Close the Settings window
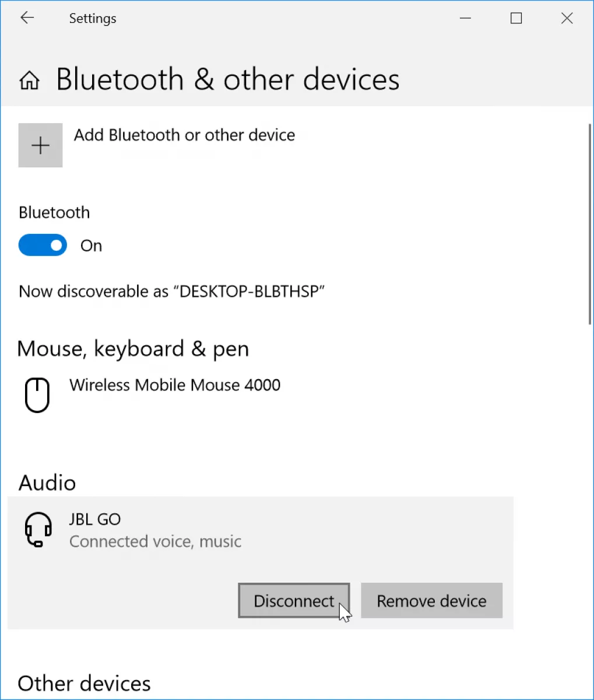Viewport: 594px width, 700px height. pyautogui.click(x=567, y=18)
